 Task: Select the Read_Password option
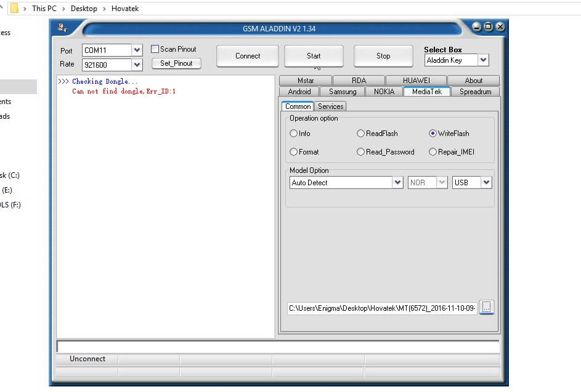[x=361, y=152]
